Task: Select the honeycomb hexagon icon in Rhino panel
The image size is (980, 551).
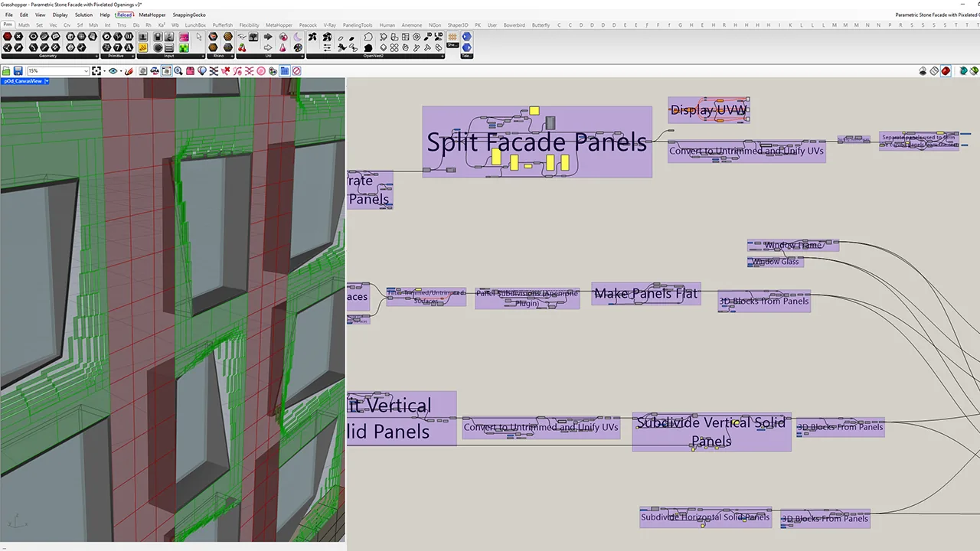Action: click(228, 36)
